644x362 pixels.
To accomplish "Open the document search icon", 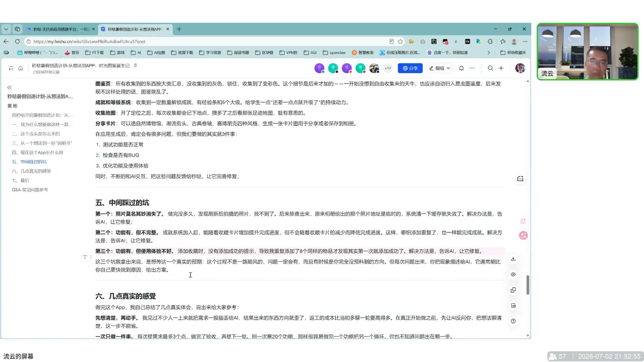I will pyautogui.click(x=490, y=68).
